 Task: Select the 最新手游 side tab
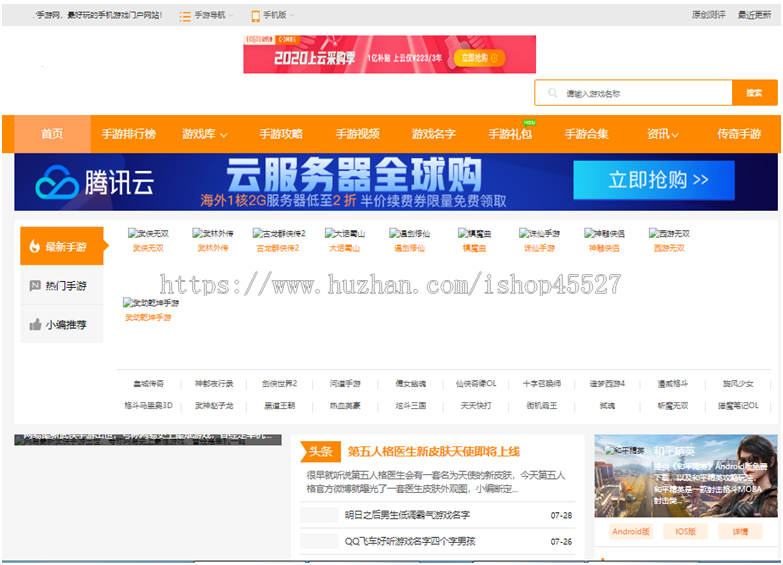62,246
